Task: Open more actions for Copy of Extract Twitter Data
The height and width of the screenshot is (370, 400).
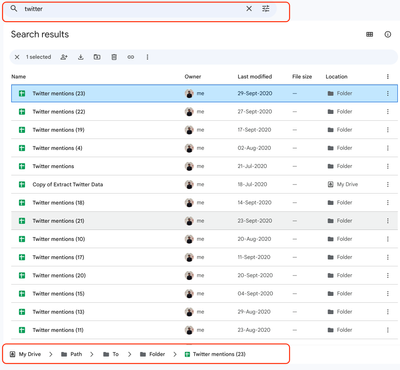Action: (x=388, y=184)
